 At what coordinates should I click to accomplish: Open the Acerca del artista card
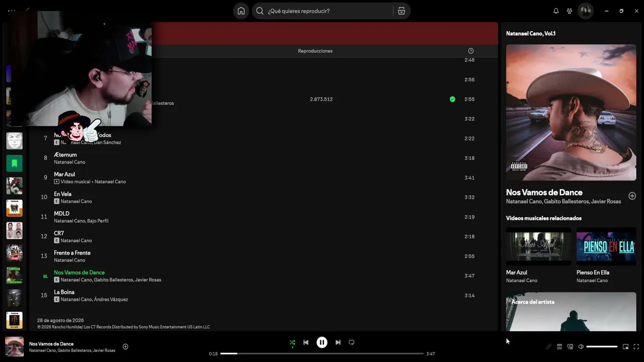pyautogui.click(x=571, y=312)
